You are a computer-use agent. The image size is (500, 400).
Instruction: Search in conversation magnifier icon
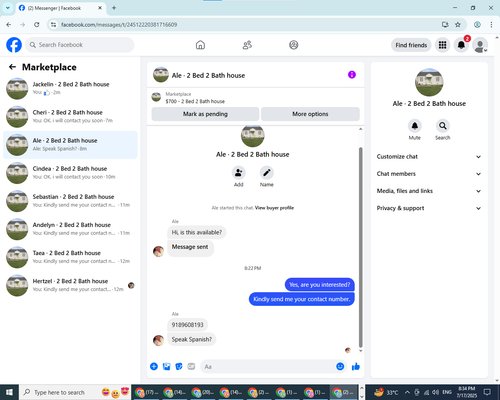point(443,126)
